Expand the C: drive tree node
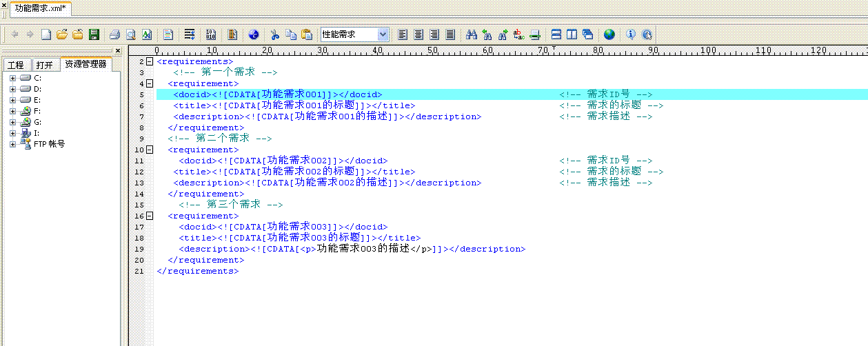This screenshot has width=868, height=346. pos(12,78)
